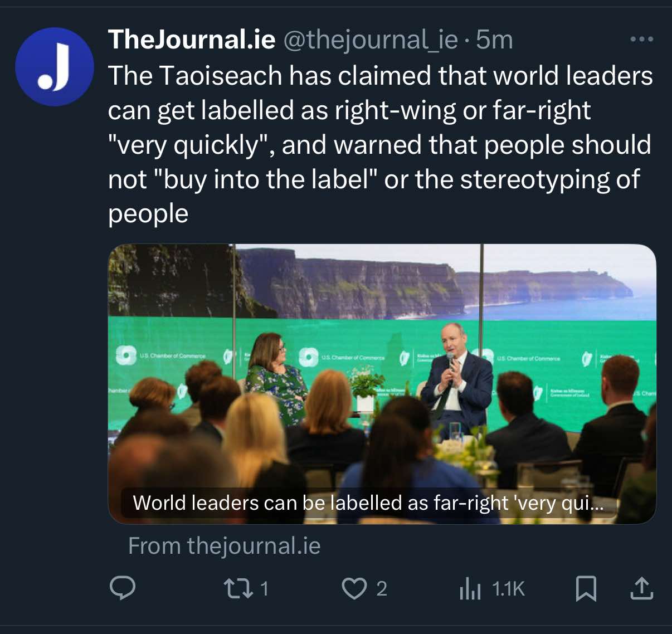The image size is (672, 634).
Task: Click the Taoiseach tweet body text
Action: 380,145
